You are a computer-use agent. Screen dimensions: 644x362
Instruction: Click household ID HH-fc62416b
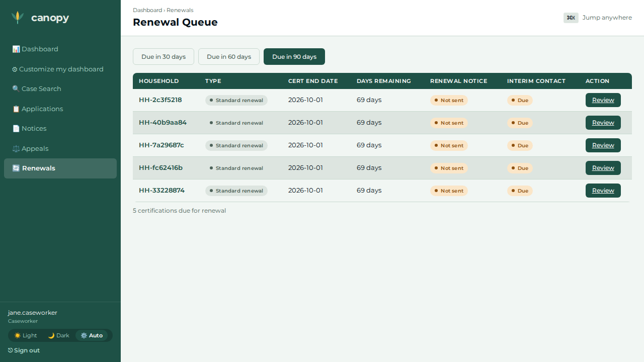161,168
